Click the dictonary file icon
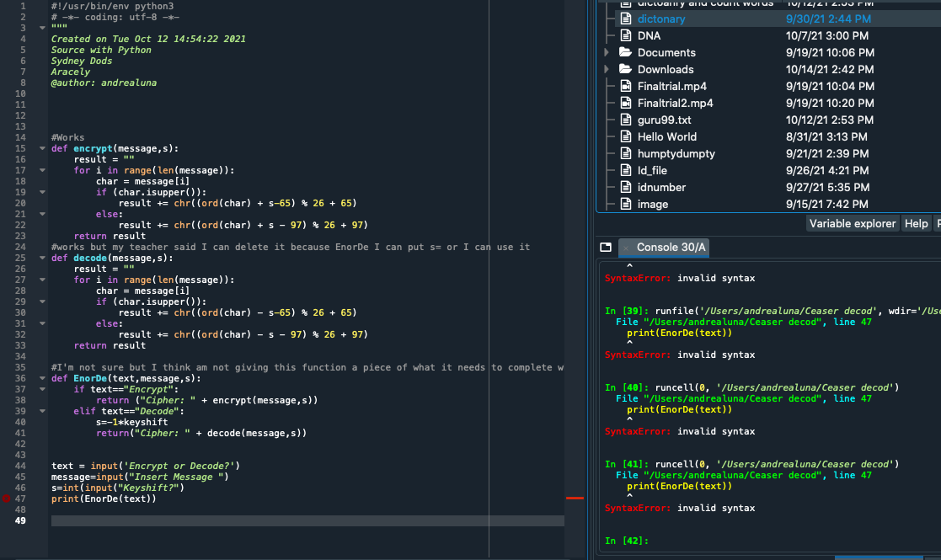 click(x=625, y=19)
